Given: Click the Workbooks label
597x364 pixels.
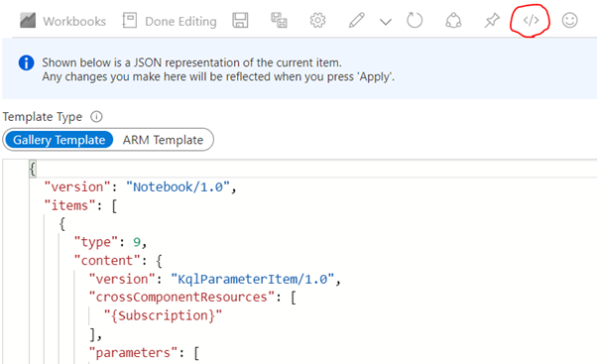Looking at the screenshot, I should (x=74, y=21).
